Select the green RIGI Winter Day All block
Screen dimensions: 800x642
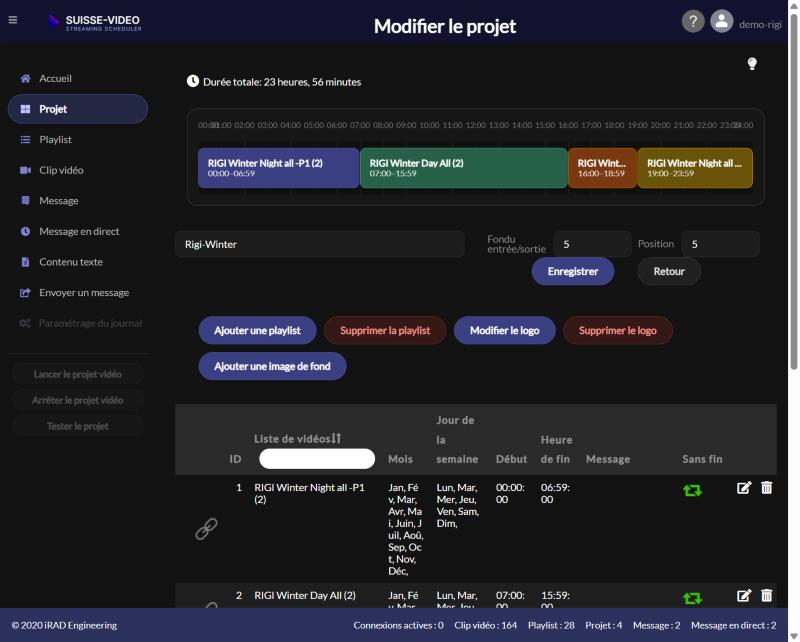click(464, 168)
